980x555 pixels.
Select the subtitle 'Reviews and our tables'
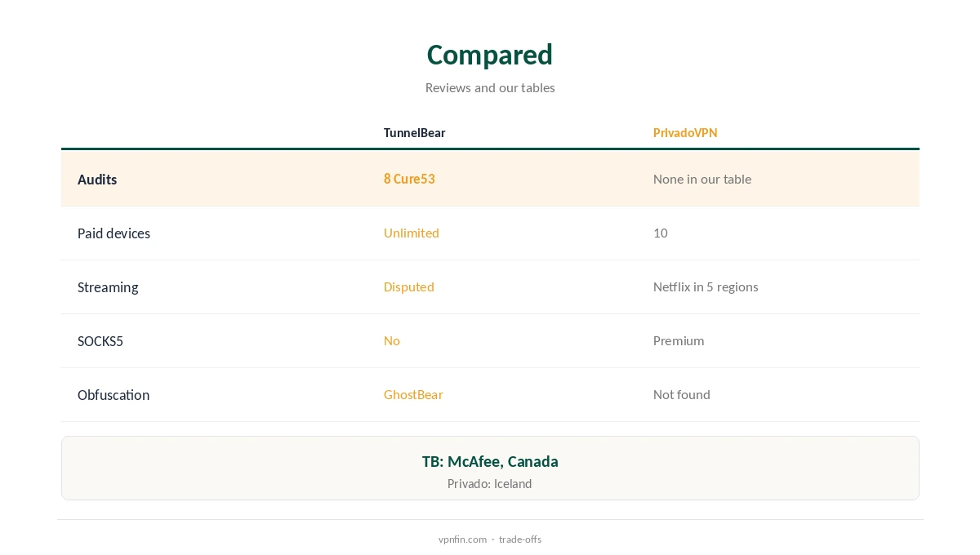(490, 87)
